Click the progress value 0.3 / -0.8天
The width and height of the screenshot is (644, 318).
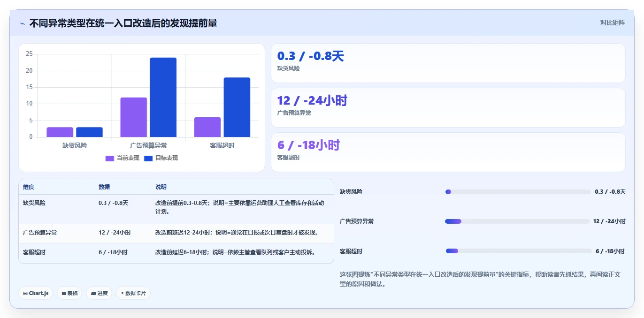coord(610,192)
